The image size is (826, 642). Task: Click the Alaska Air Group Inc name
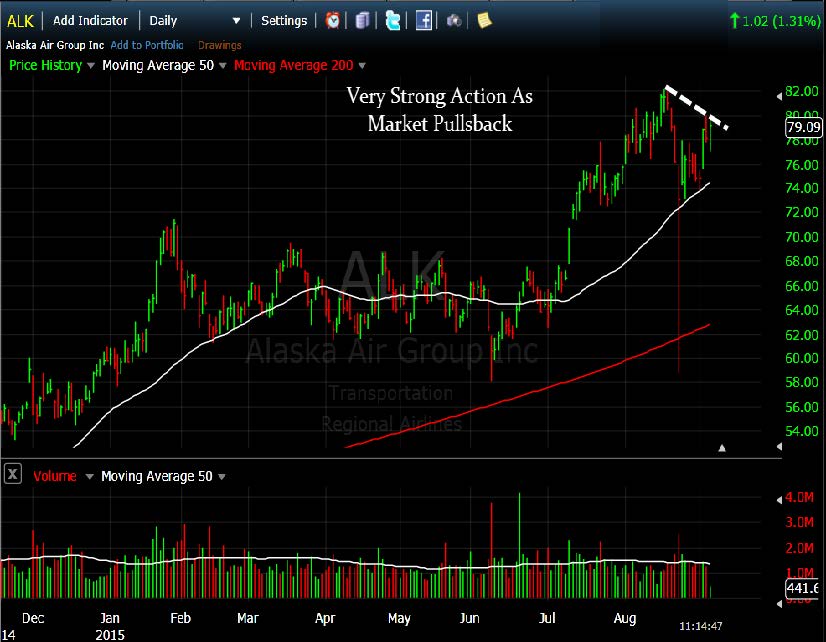coord(55,45)
